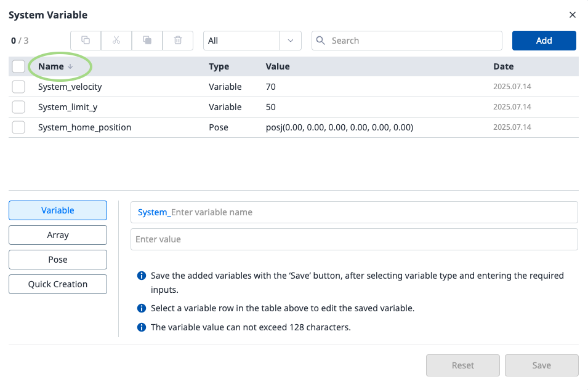
Task: Click the sort arrow beside the Name header
Action: click(x=70, y=66)
